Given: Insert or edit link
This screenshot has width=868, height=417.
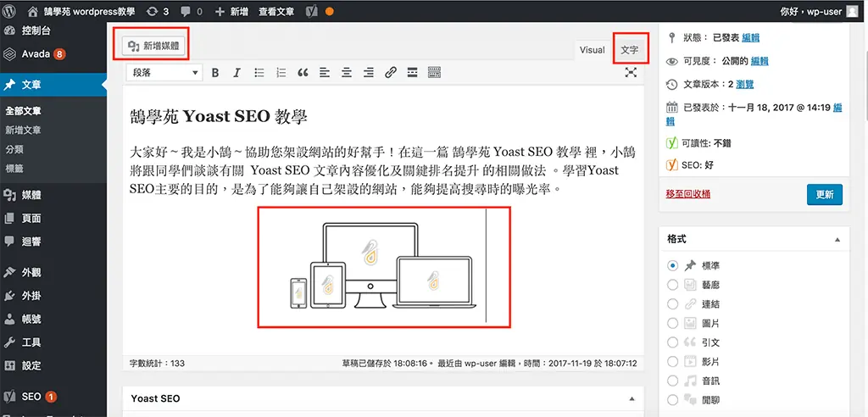Looking at the screenshot, I should click(390, 73).
